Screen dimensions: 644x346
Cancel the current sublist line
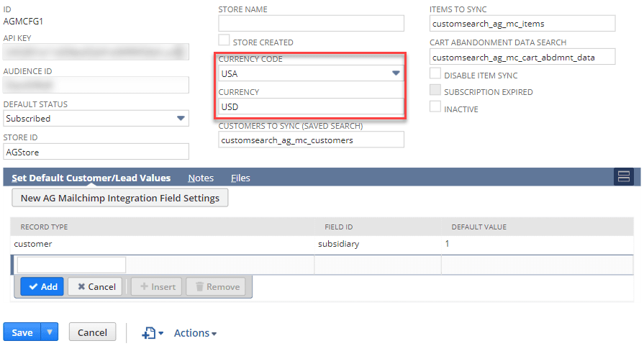point(96,286)
